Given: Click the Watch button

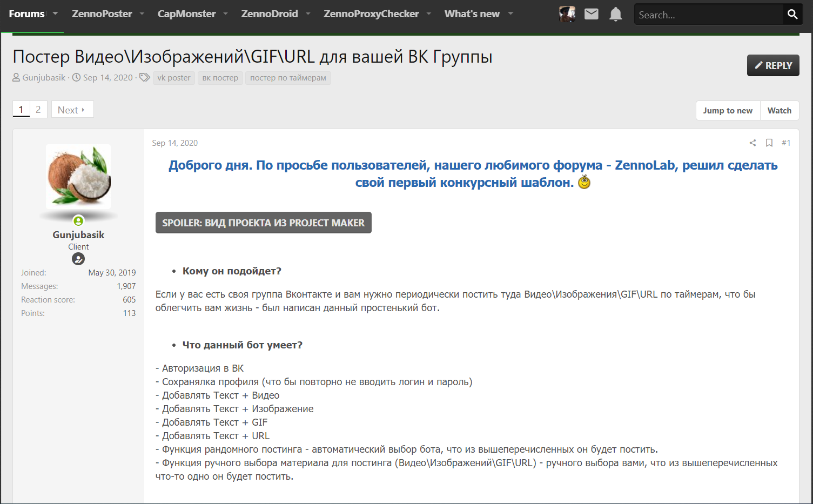Looking at the screenshot, I should tap(780, 110).
